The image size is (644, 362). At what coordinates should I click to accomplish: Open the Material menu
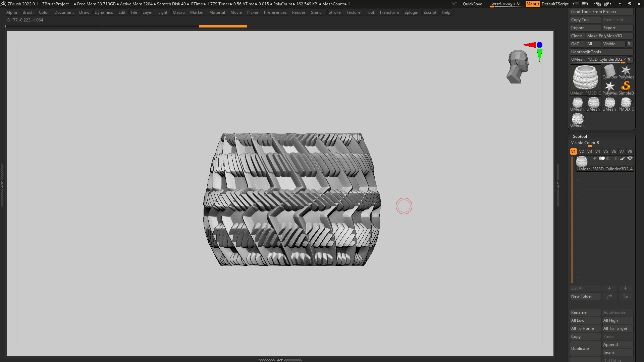coord(217,12)
